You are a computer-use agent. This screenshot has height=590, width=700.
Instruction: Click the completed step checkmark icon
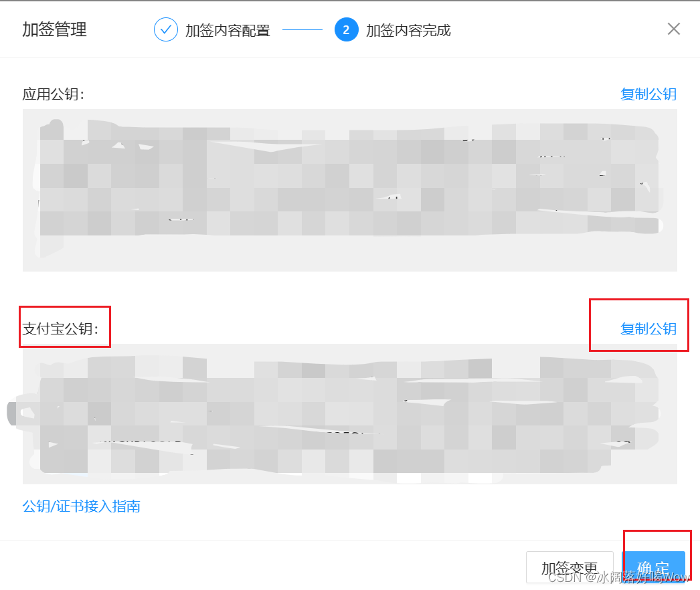165,29
